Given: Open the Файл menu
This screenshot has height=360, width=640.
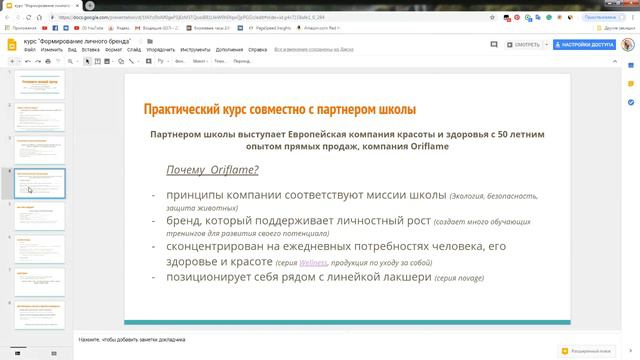Looking at the screenshot, I should [30, 50].
